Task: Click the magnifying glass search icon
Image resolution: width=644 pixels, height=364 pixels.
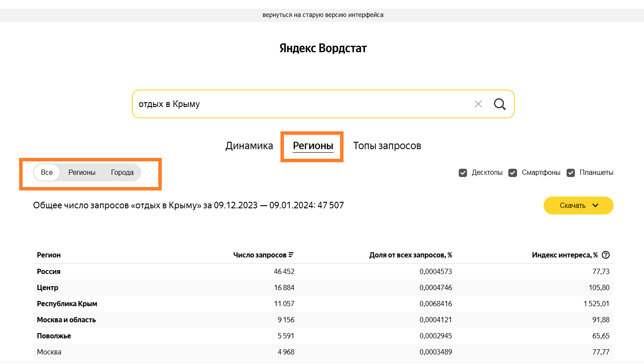Action: (x=500, y=104)
